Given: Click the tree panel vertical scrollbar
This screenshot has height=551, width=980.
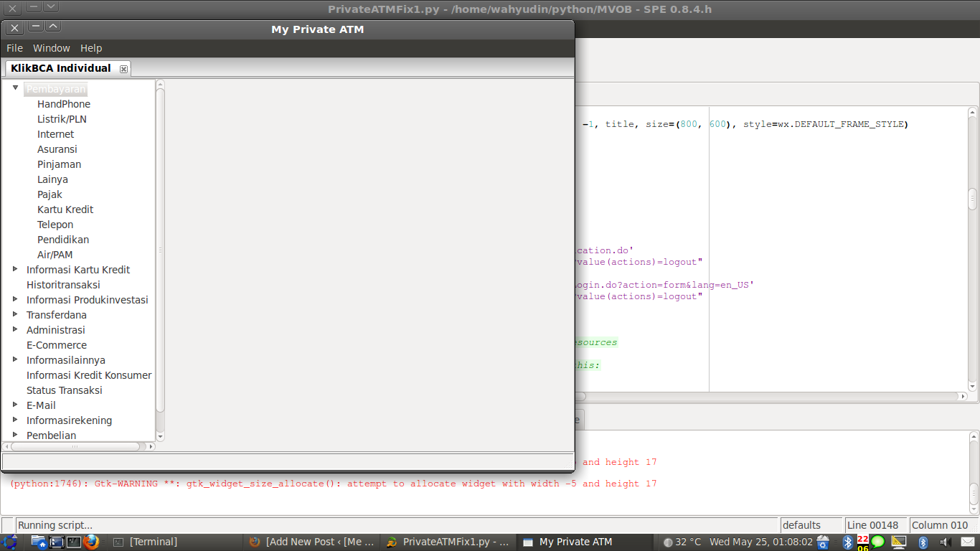Looking at the screenshot, I should [160, 250].
